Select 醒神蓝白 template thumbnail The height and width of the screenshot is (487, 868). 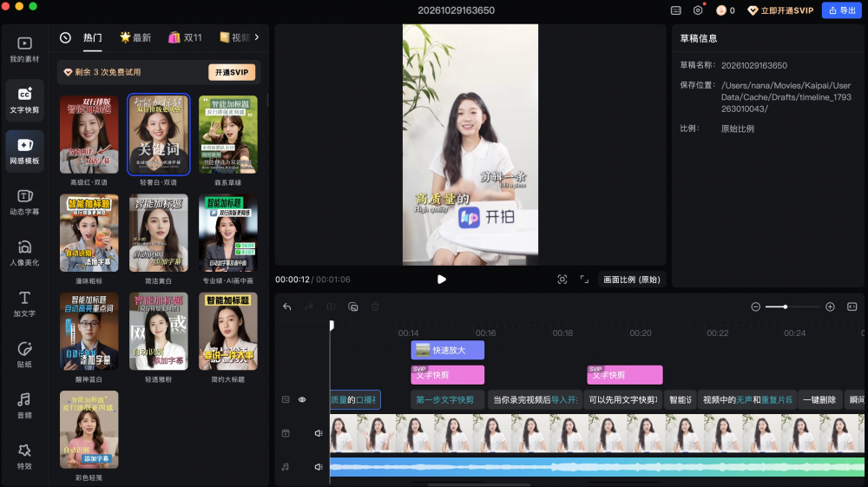[89, 332]
